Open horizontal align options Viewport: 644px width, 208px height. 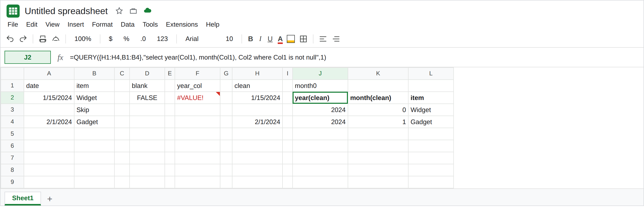pos(323,39)
